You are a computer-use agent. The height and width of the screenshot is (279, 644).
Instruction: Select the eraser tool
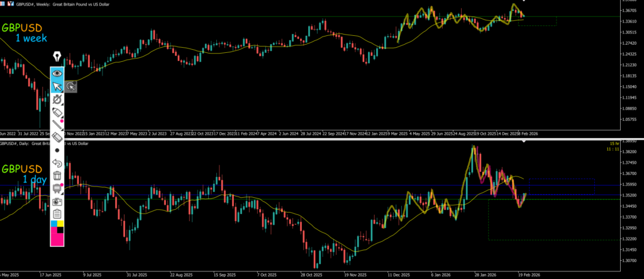pyautogui.click(x=57, y=137)
